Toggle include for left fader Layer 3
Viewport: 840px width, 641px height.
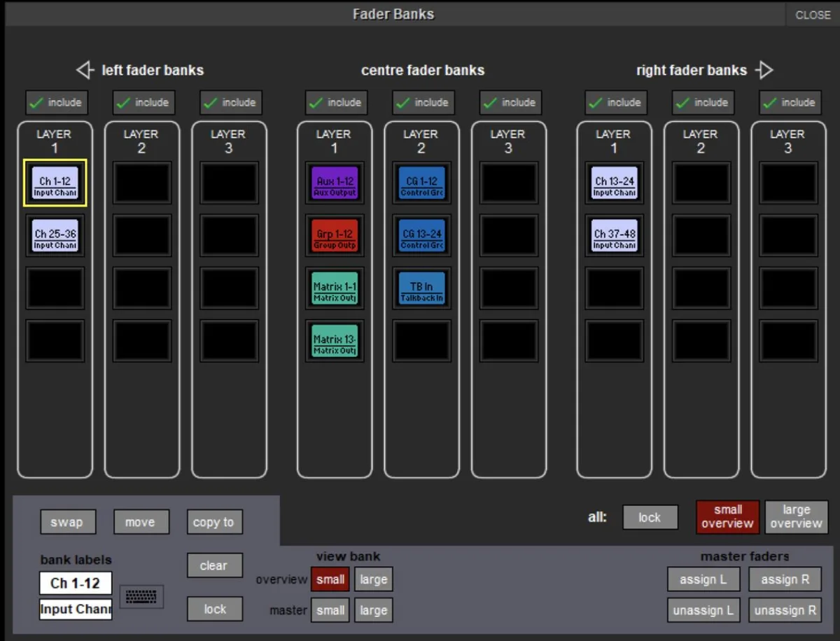tap(231, 102)
